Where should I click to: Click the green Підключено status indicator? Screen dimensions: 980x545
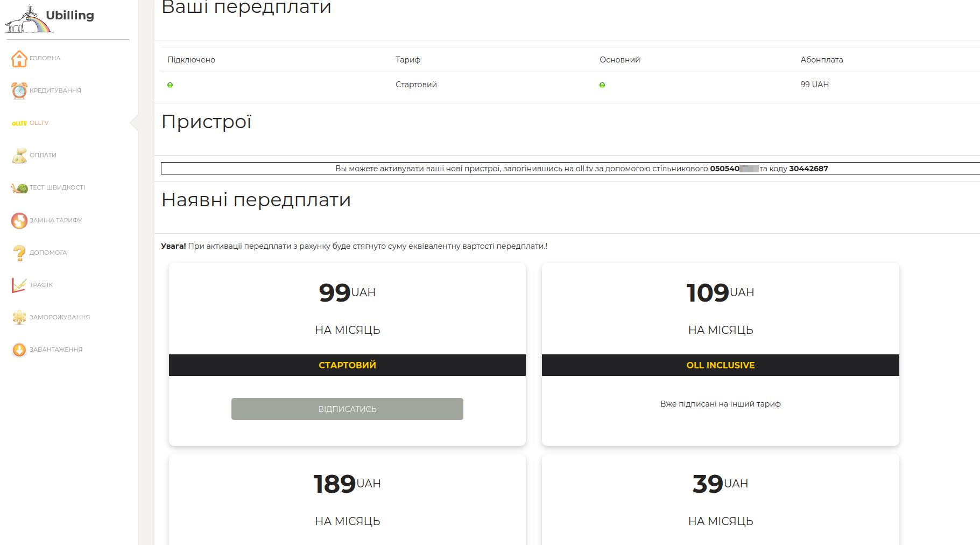[x=170, y=85]
